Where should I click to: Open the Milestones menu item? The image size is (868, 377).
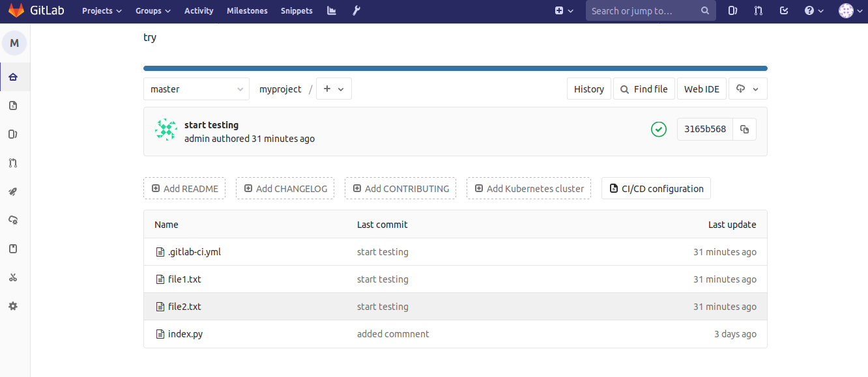[x=247, y=10]
